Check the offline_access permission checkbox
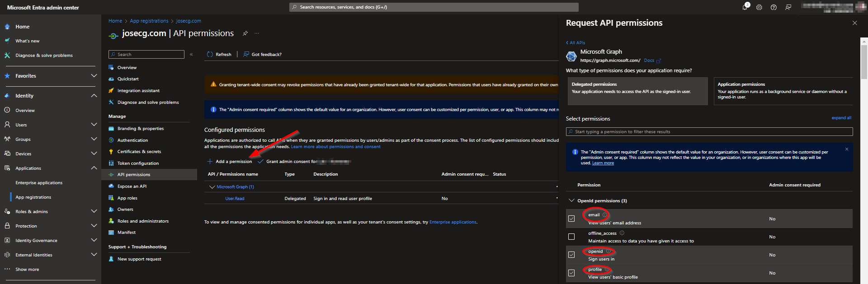This screenshot has width=868, height=284. point(571,237)
